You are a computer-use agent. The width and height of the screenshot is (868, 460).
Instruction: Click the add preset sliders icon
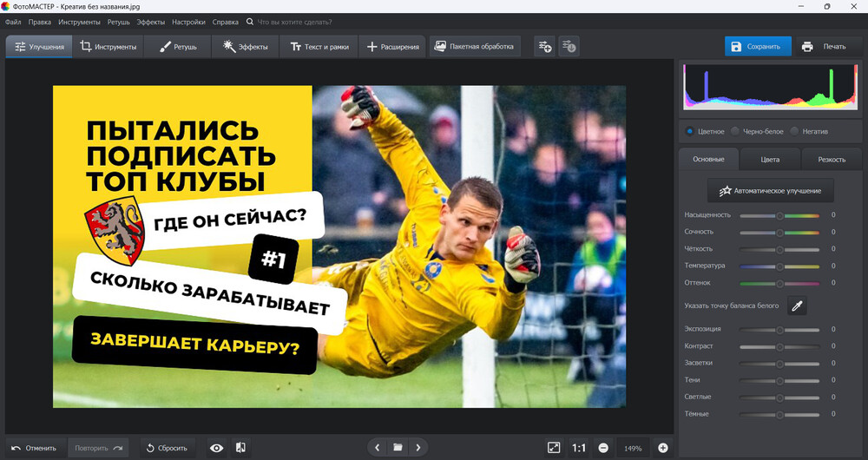click(x=544, y=46)
